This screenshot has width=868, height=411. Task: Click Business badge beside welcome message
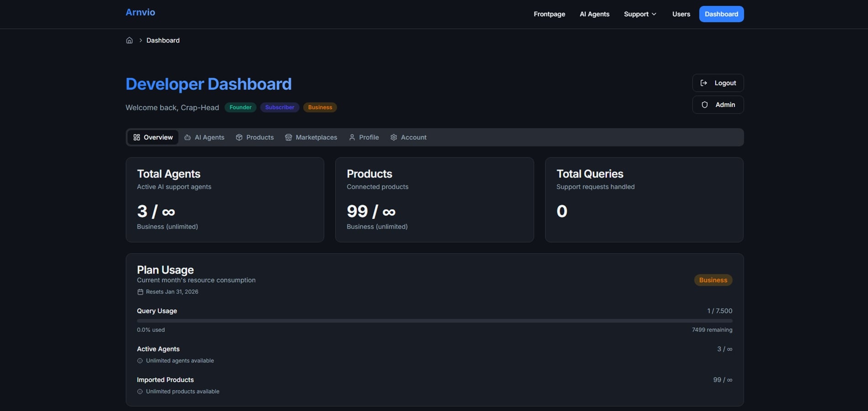(x=320, y=107)
